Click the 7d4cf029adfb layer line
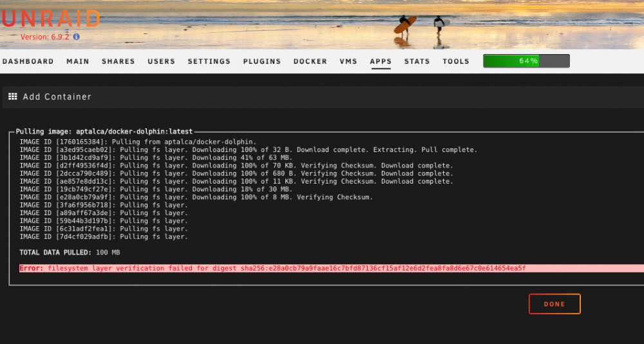644x344 pixels. point(104,236)
